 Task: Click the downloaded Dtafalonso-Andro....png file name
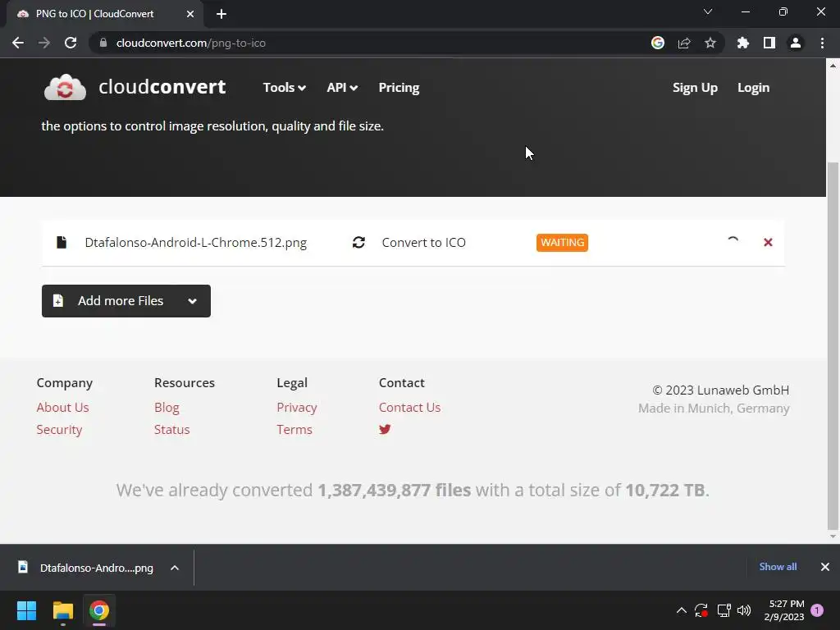(97, 568)
